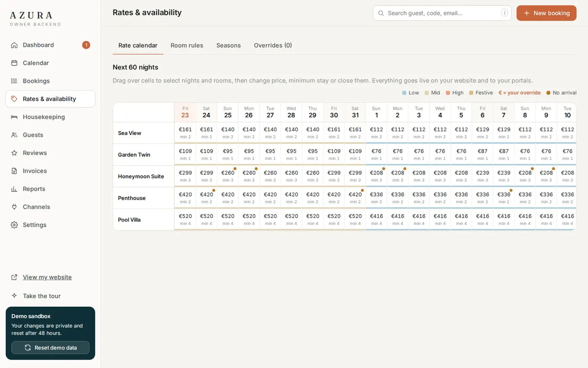
Task: Click the Calendar sidebar icon
Action: (14, 63)
